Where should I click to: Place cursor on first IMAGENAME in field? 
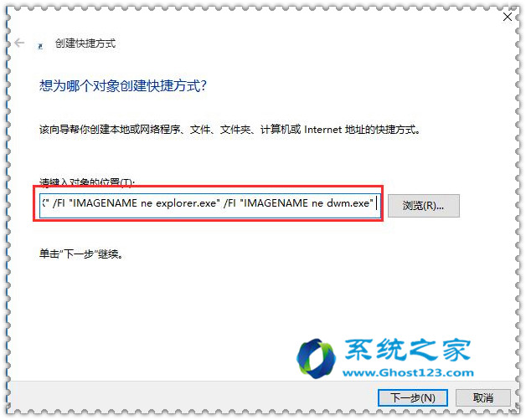click(105, 203)
